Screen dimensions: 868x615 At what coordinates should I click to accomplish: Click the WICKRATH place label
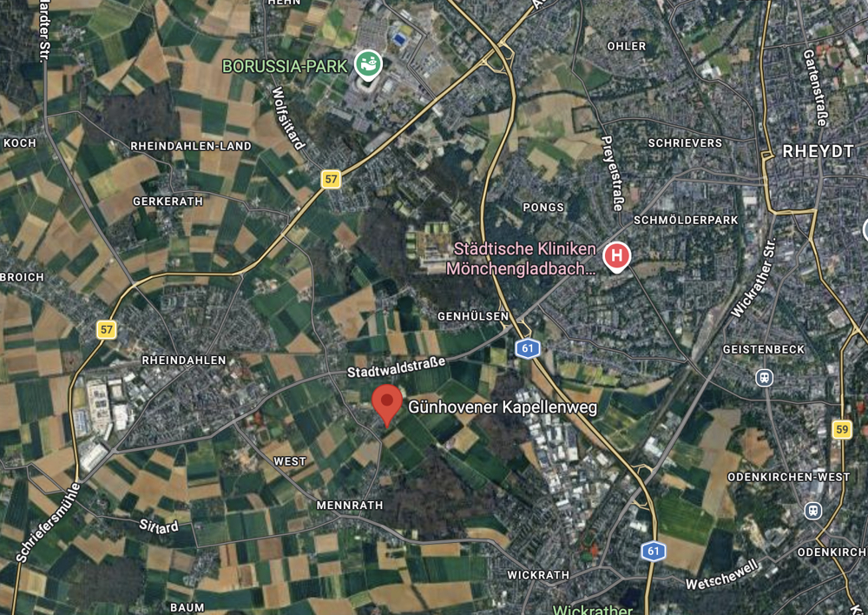tap(539, 575)
